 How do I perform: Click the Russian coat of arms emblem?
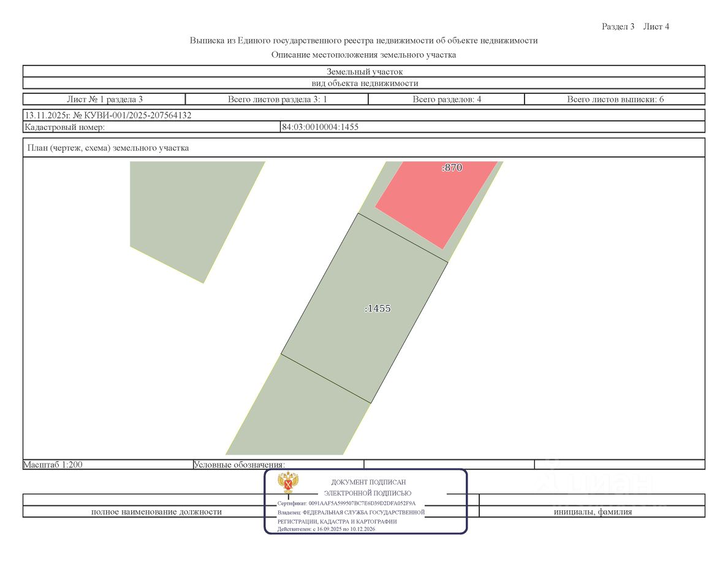coord(288,482)
